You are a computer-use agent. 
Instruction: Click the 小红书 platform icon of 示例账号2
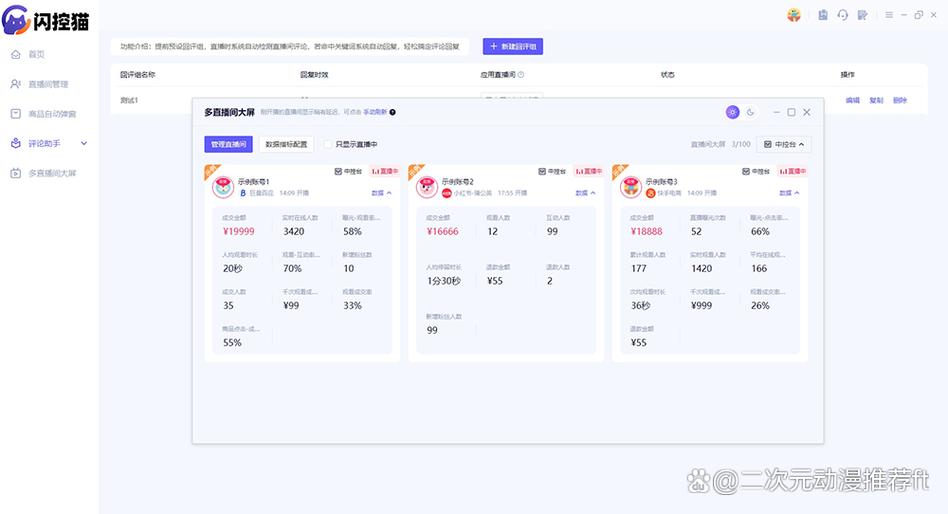[447, 193]
